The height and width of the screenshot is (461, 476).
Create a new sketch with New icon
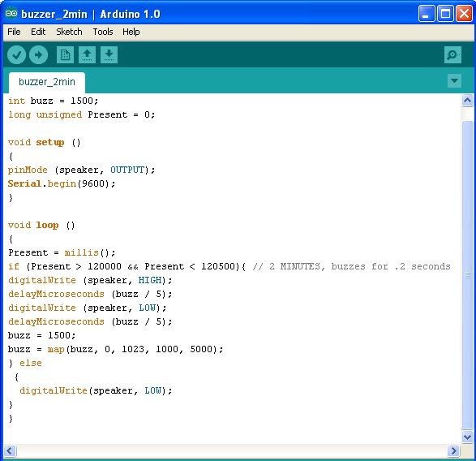point(65,55)
